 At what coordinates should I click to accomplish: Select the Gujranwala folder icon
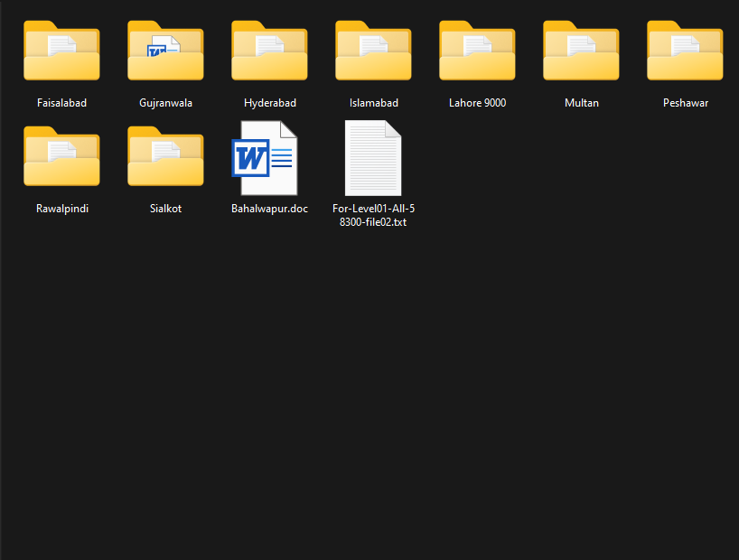[x=165, y=51]
